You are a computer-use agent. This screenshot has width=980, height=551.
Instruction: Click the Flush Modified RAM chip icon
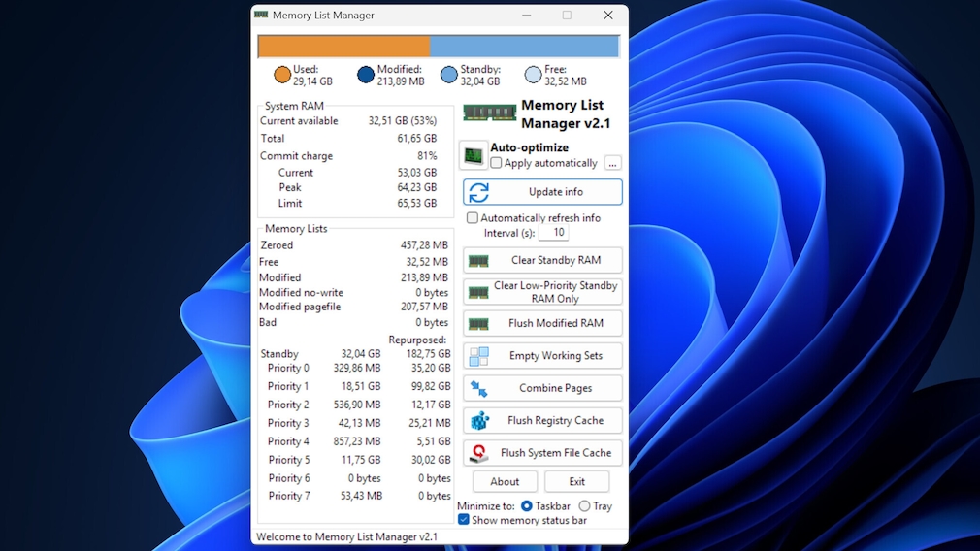point(478,324)
